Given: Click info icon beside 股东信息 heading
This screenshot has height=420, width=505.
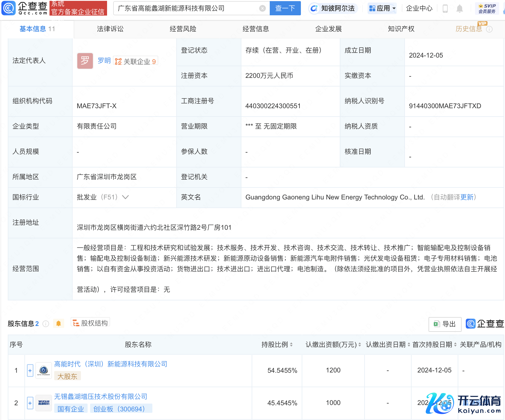Looking at the screenshot, I should [46, 324].
